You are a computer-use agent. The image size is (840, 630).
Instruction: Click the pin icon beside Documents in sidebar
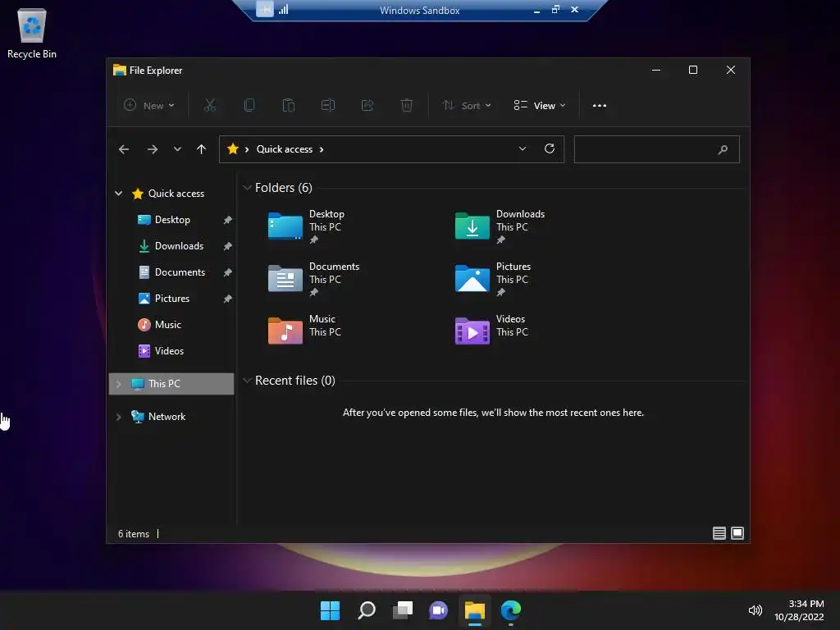pyautogui.click(x=228, y=272)
